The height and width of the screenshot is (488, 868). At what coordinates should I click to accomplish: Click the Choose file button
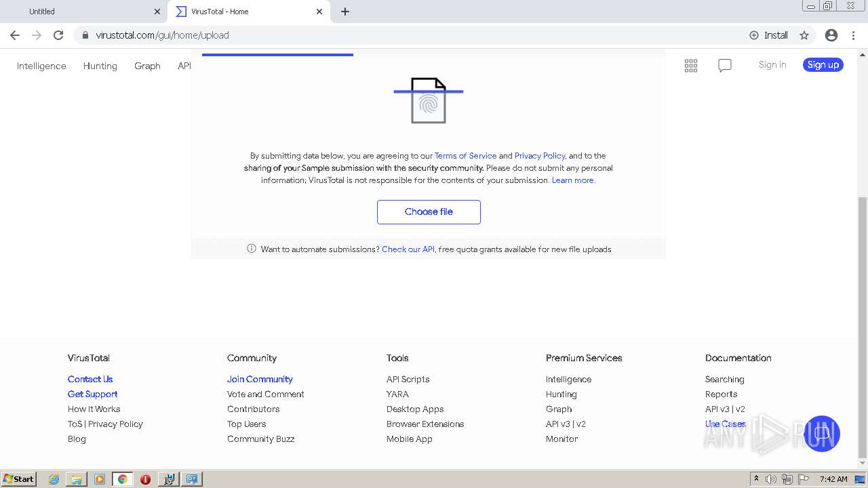[429, 211]
